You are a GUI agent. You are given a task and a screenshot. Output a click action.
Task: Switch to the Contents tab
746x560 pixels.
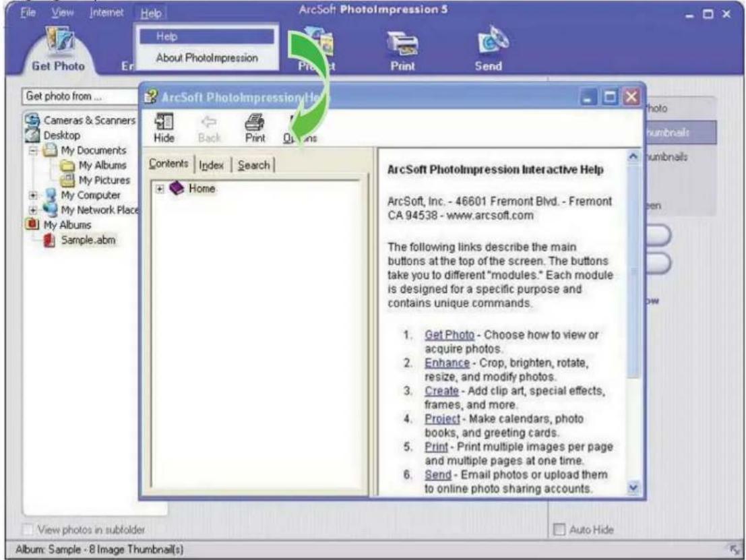click(169, 164)
